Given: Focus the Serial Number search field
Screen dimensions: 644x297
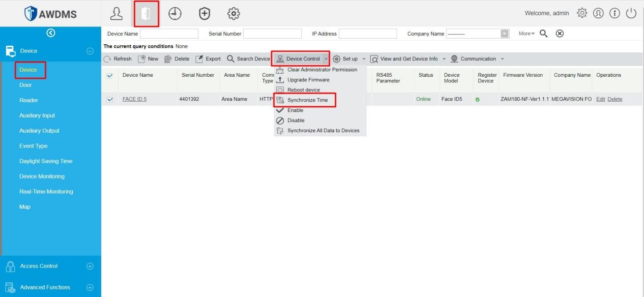Looking at the screenshot, I should [272, 34].
